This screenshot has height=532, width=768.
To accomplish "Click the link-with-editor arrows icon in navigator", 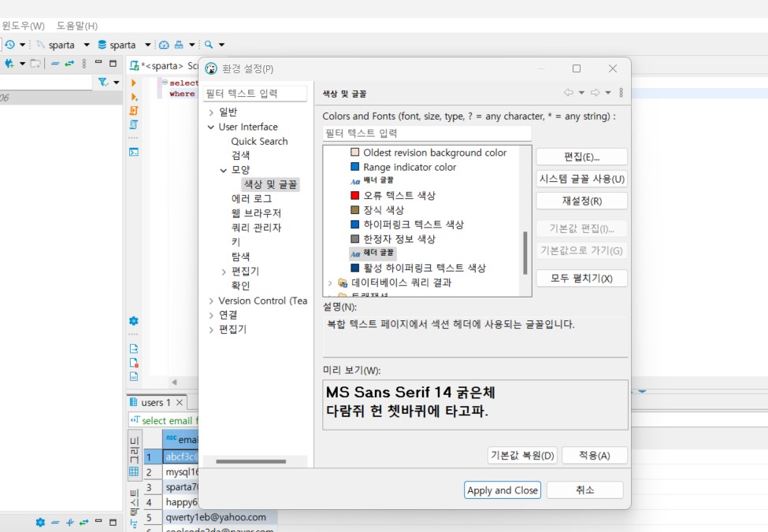I will (x=69, y=64).
